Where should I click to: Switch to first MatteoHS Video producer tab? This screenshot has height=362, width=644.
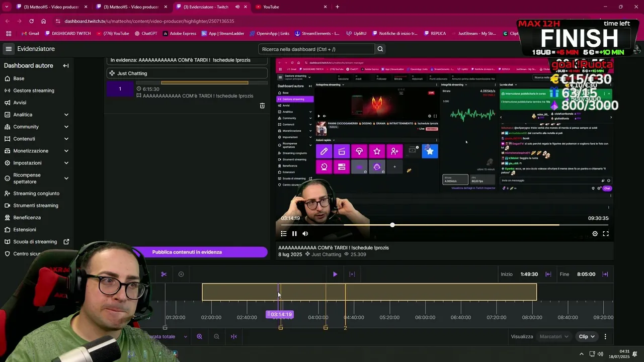pos(51,7)
